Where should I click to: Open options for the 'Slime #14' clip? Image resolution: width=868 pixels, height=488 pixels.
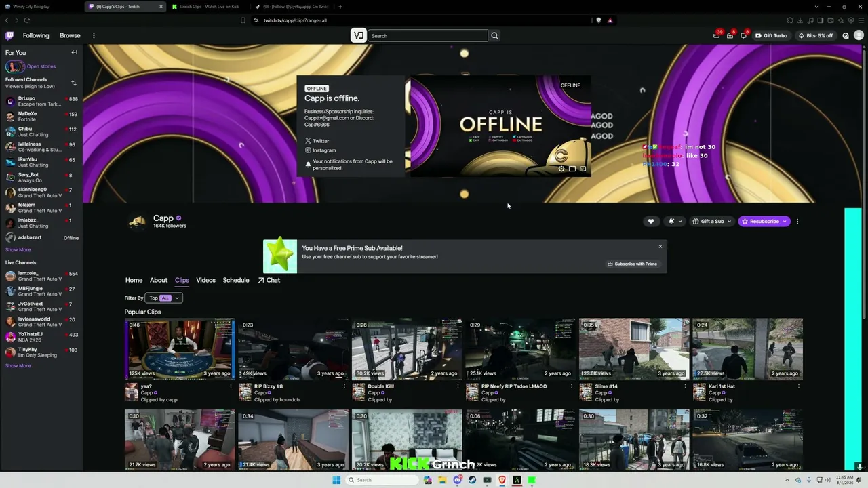click(685, 386)
